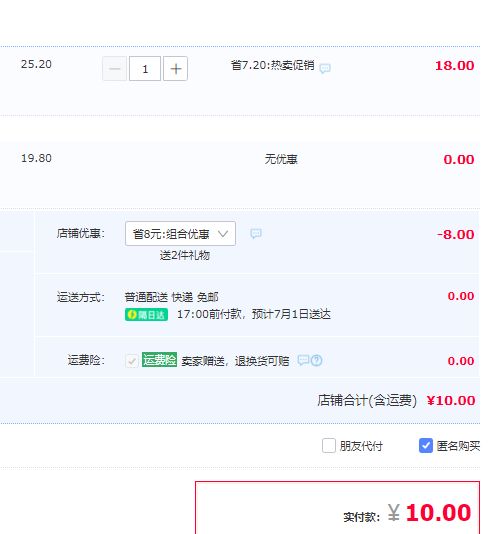Click the green 隔日达 badge
This screenshot has height=534, width=502.
146,315
